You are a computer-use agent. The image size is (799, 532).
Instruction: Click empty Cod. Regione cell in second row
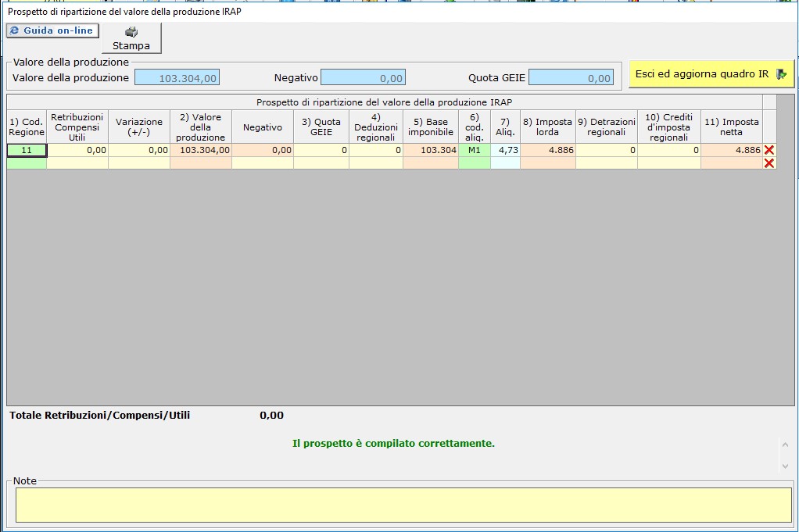click(x=27, y=163)
